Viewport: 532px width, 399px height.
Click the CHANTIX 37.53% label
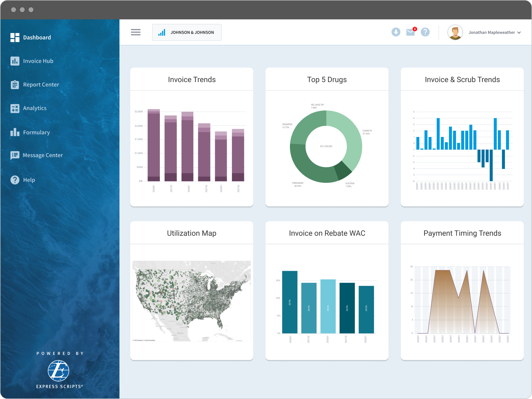point(367,132)
